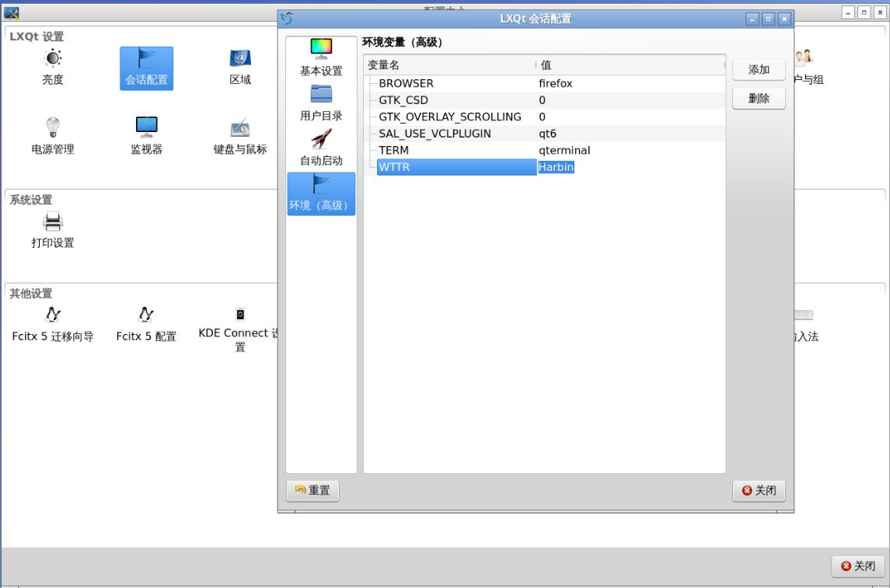890x588 pixels.
Task: Sort by the 值 column header
Action: click(630, 65)
